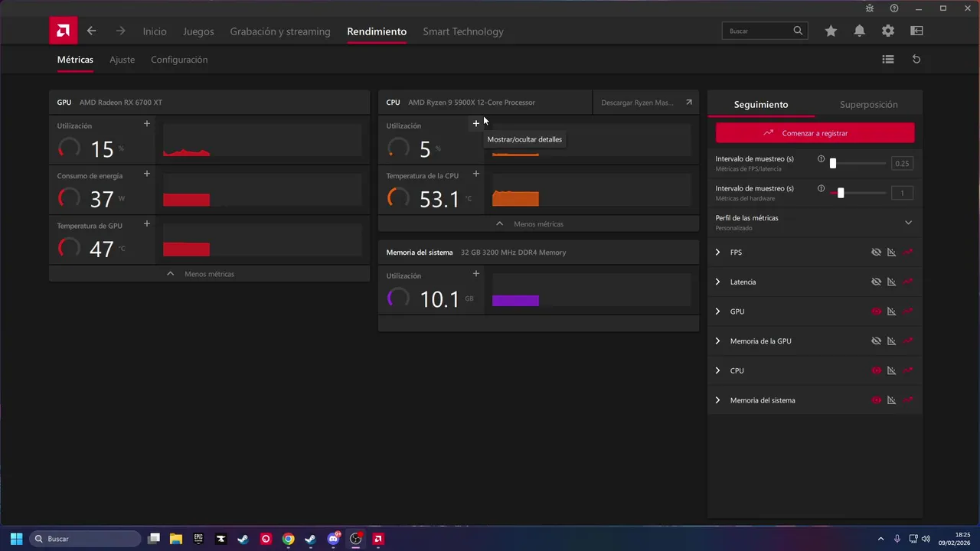980x551 pixels.
Task: Show details for Consumo de energía plus
Action: point(147,174)
